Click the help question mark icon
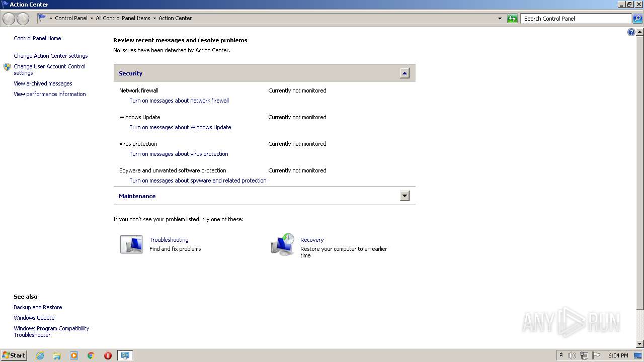The image size is (644, 362). pos(631,32)
